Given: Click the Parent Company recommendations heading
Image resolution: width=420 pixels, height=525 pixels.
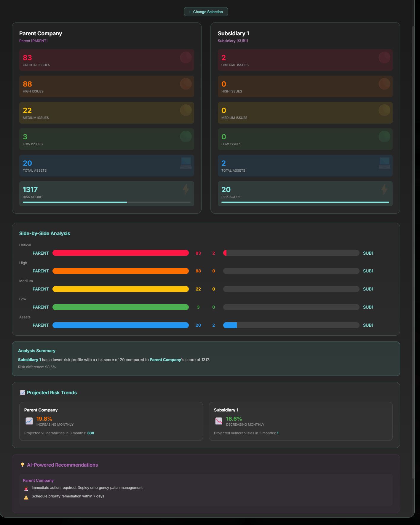Looking at the screenshot, I should (38, 480).
